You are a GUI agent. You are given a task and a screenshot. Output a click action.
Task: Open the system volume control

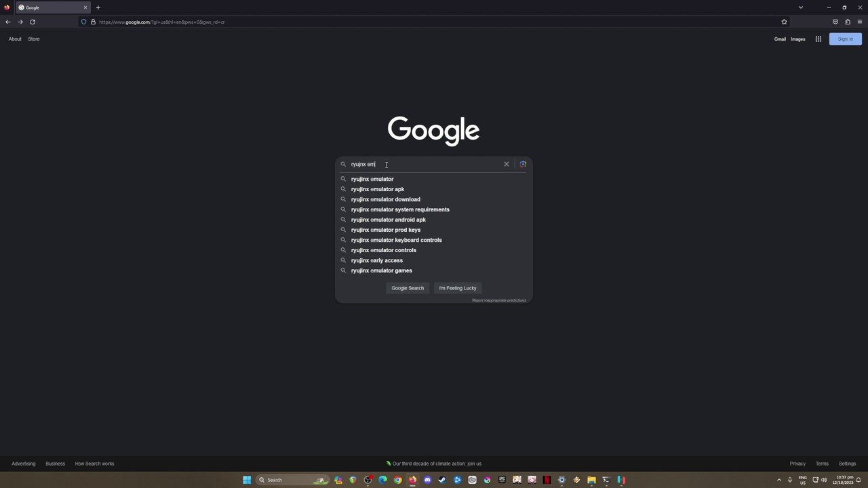click(x=824, y=480)
